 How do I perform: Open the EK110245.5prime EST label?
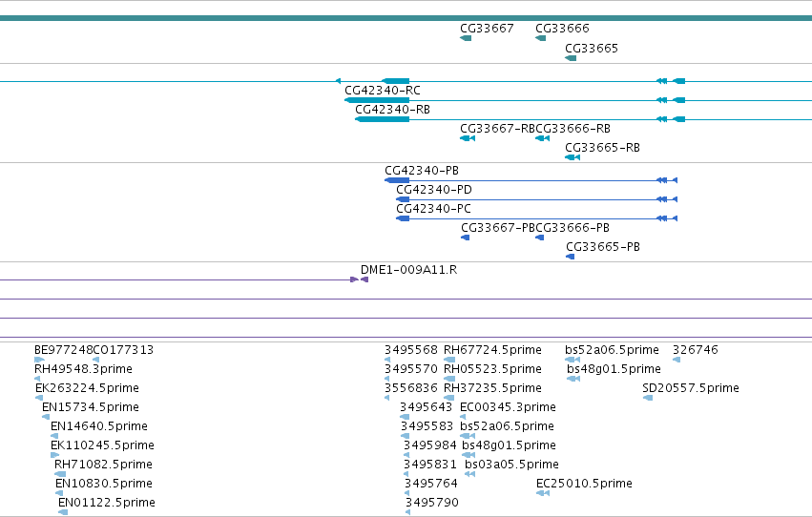tap(102, 445)
